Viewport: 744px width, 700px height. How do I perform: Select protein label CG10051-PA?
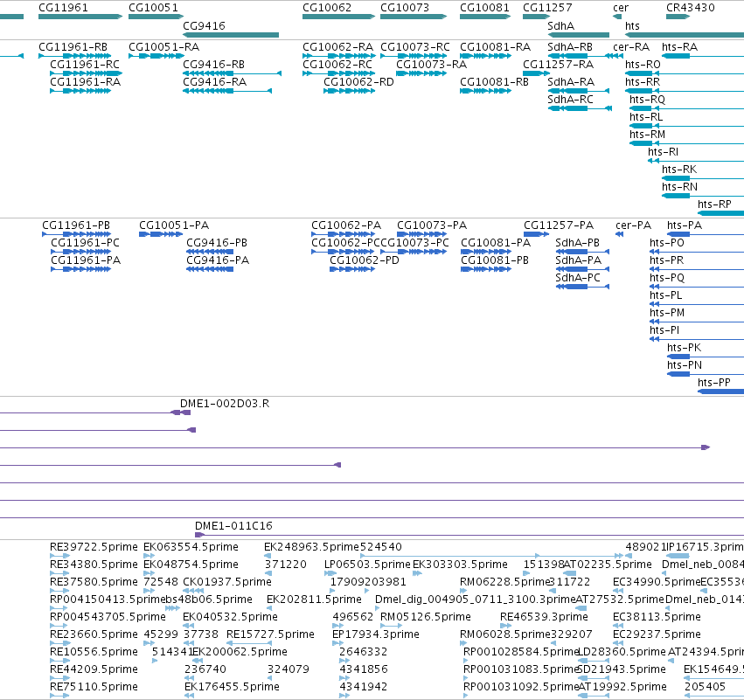click(x=174, y=225)
